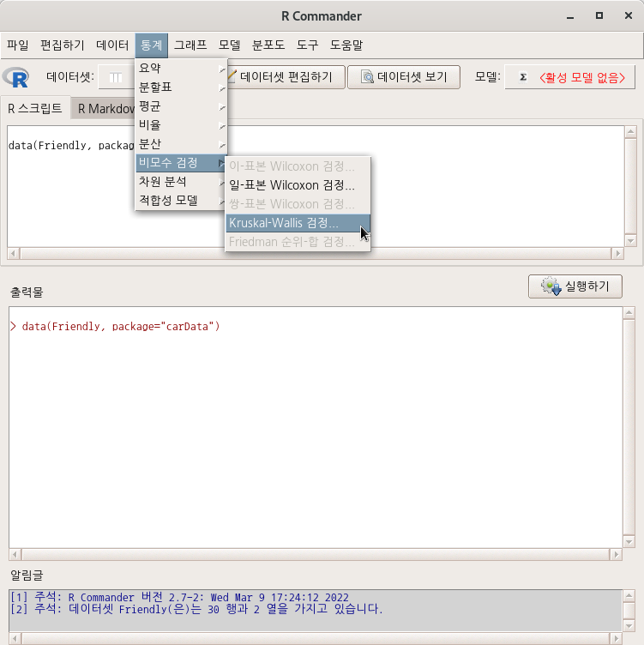The height and width of the screenshot is (645, 644).
Task: Expand the 분산 submenu
Action: click(x=181, y=143)
